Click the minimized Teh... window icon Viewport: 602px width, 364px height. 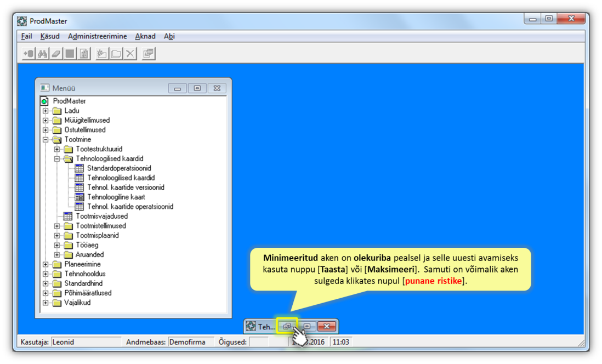point(251,326)
